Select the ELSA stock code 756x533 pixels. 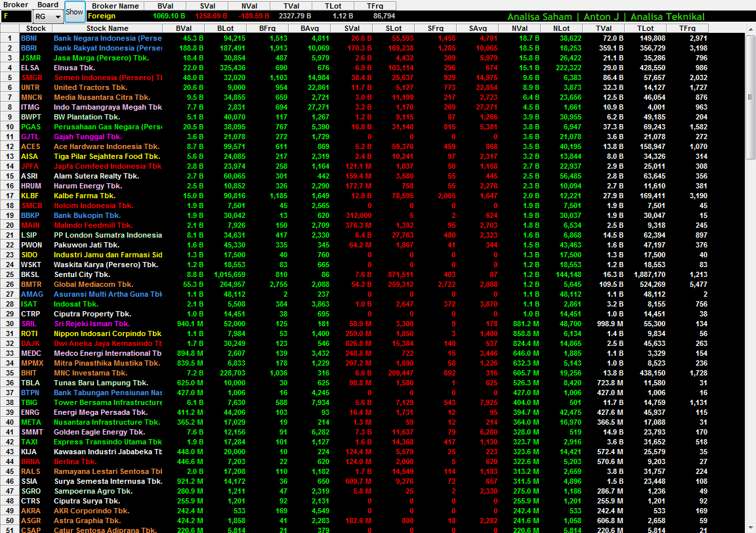[x=30, y=68]
